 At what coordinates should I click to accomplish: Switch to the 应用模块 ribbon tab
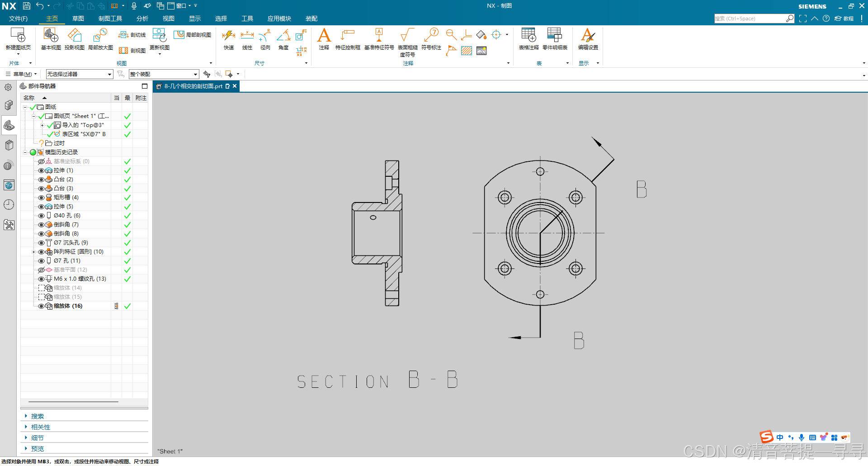(279, 19)
